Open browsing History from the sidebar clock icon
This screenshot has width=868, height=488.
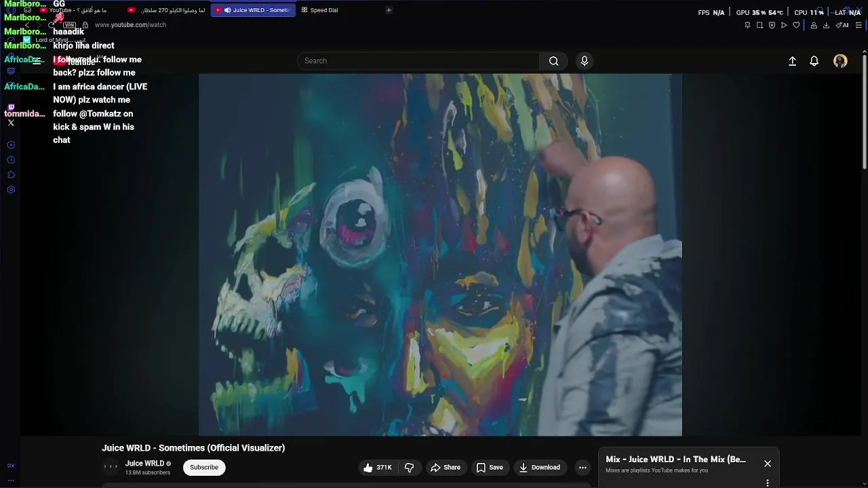pos(11,160)
